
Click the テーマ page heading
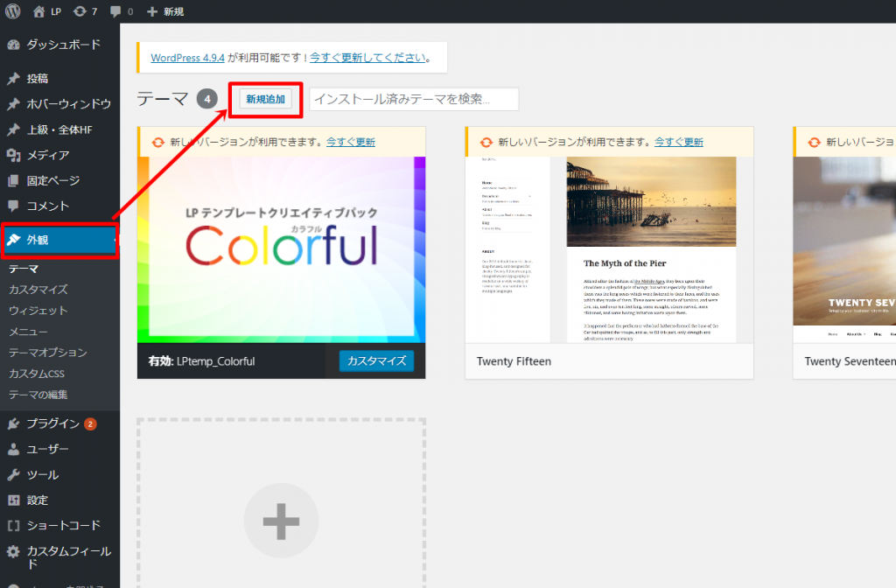pyautogui.click(x=162, y=99)
